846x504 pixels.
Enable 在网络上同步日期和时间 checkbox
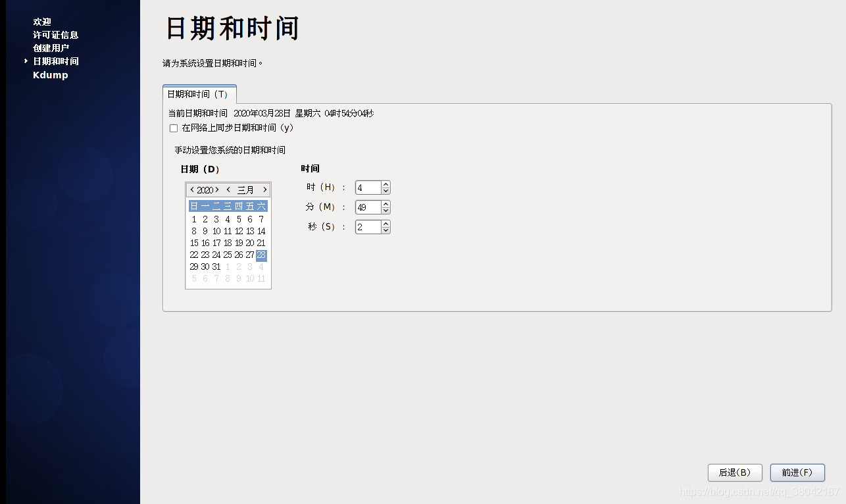[173, 128]
